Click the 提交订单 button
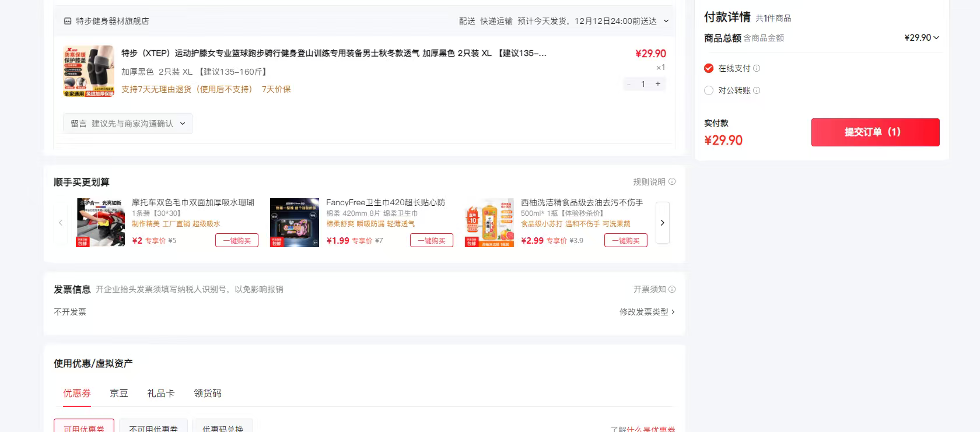 point(875,132)
